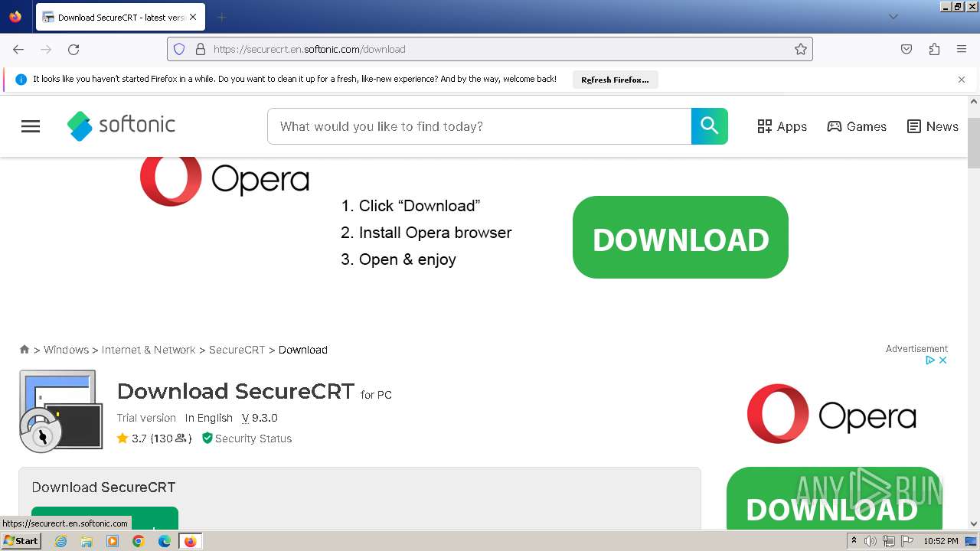Screen dimensions: 980x551
Task: Click large green Opera DOWNLOAD banner button
Action: pos(681,237)
